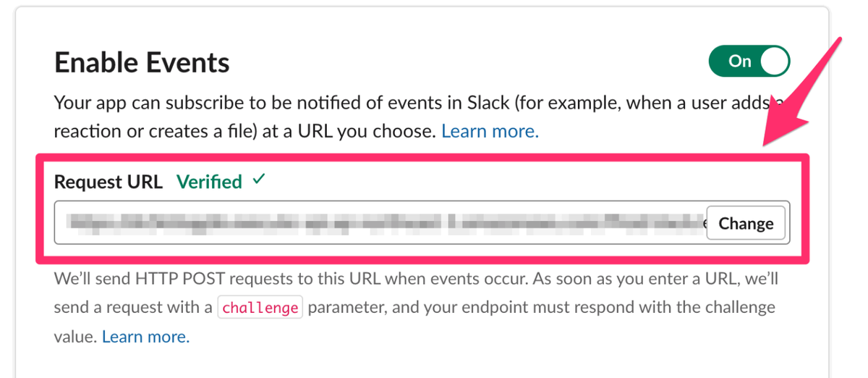
Task: Click the 'Request URL' field label
Action: pyautogui.click(x=109, y=182)
